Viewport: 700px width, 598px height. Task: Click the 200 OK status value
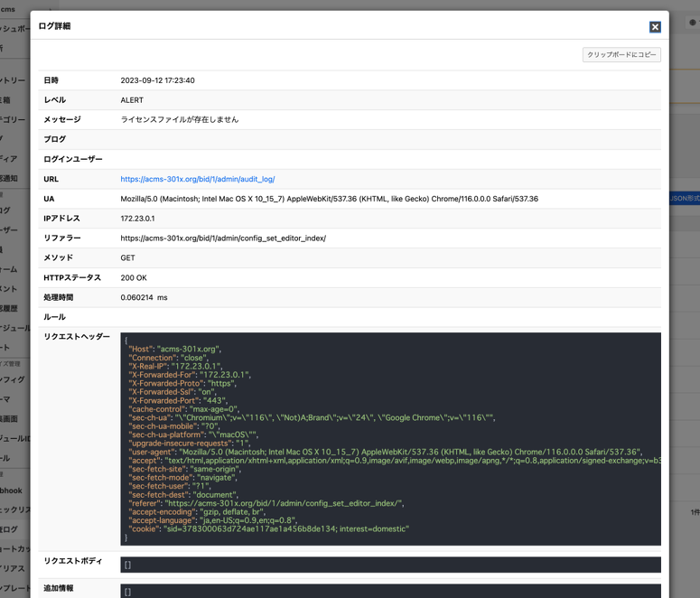tap(134, 278)
